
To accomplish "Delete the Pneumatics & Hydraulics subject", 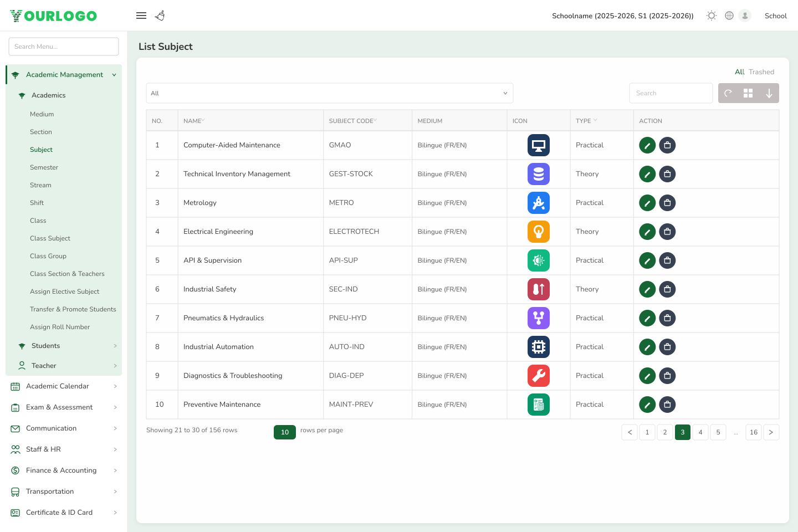I will coord(667,318).
